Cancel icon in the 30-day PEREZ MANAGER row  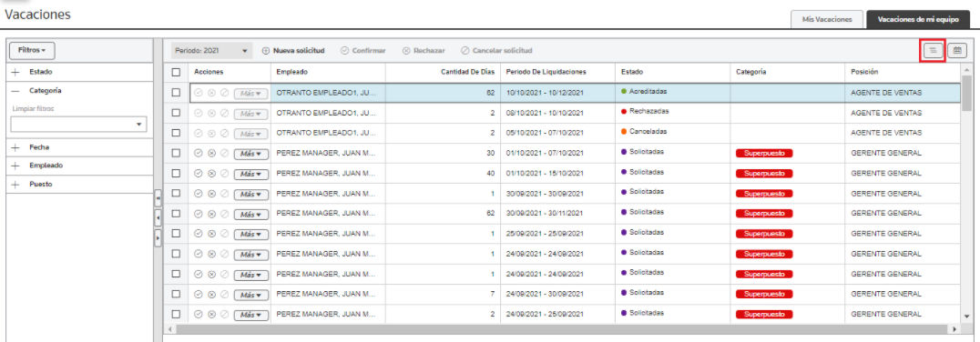[224, 154]
